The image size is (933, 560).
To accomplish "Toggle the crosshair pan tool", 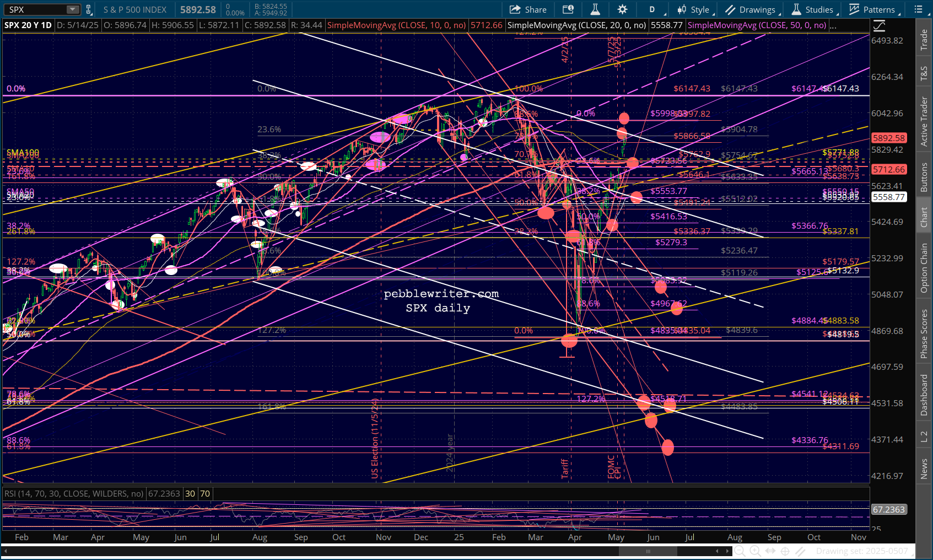I will tap(785, 551).
